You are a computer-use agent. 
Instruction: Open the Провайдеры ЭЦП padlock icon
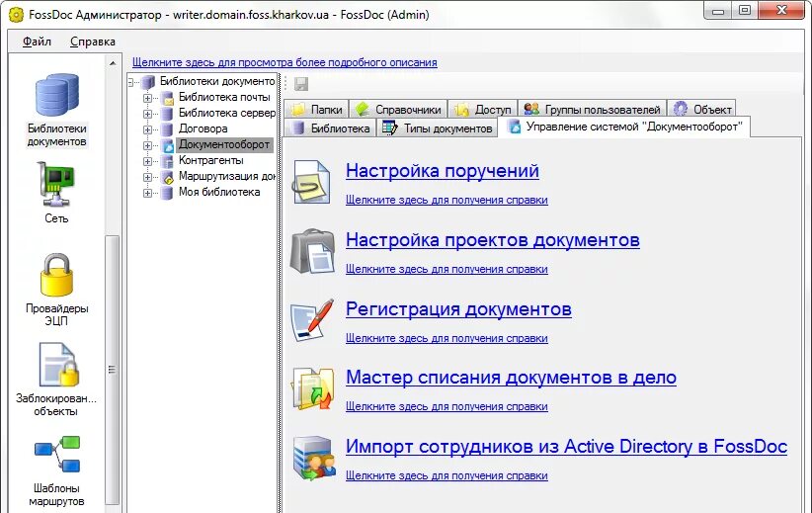tap(56, 275)
